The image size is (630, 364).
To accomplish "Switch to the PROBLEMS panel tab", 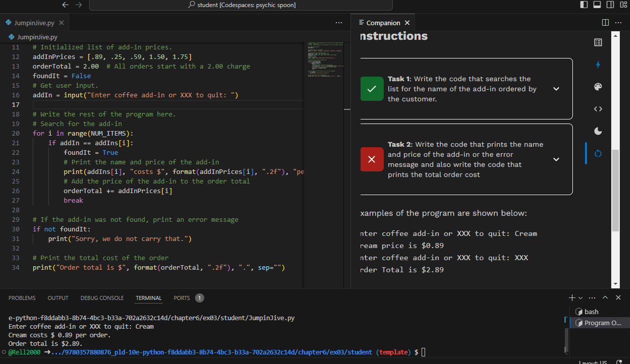I will click(x=22, y=298).
